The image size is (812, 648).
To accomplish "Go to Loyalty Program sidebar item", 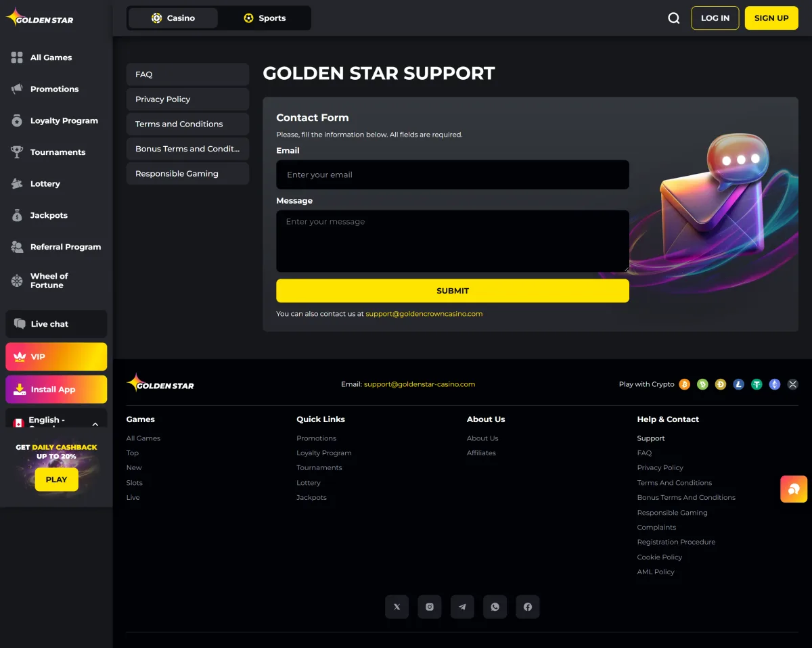I will point(56,120).
